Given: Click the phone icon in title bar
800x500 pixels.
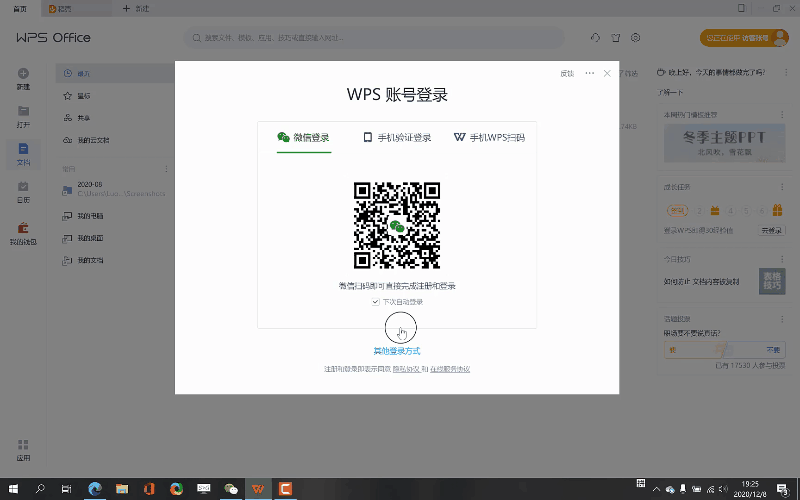Looking at the screenshot, I should pos(742,8).
